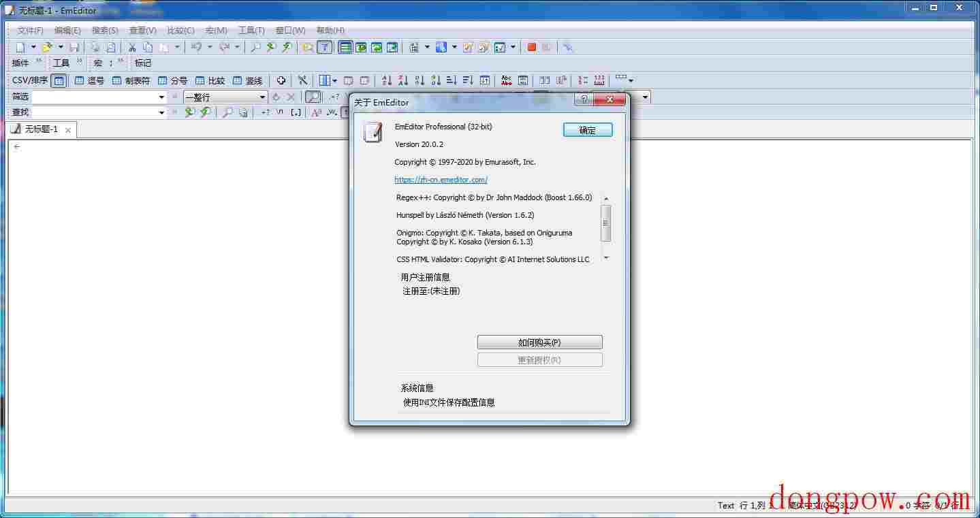Click the credits list scroll up arrow
This screenshot has width=980, height=518.
tap(606, 199)
